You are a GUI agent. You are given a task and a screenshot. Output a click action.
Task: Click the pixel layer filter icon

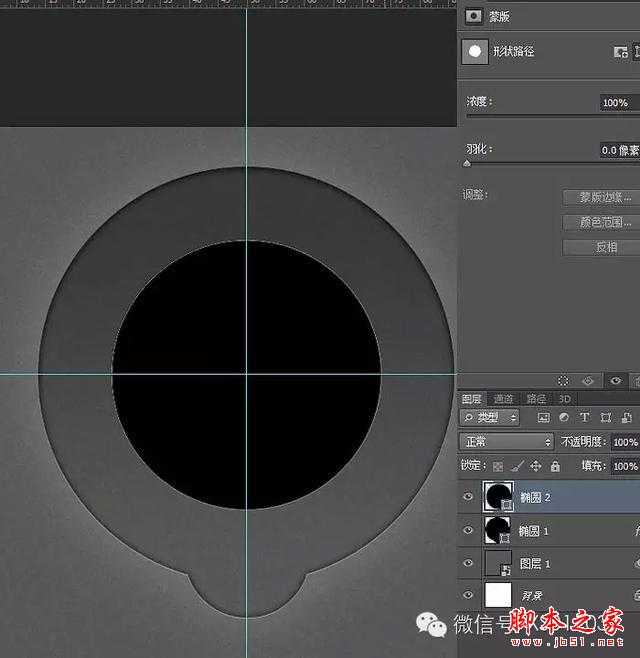543,417
